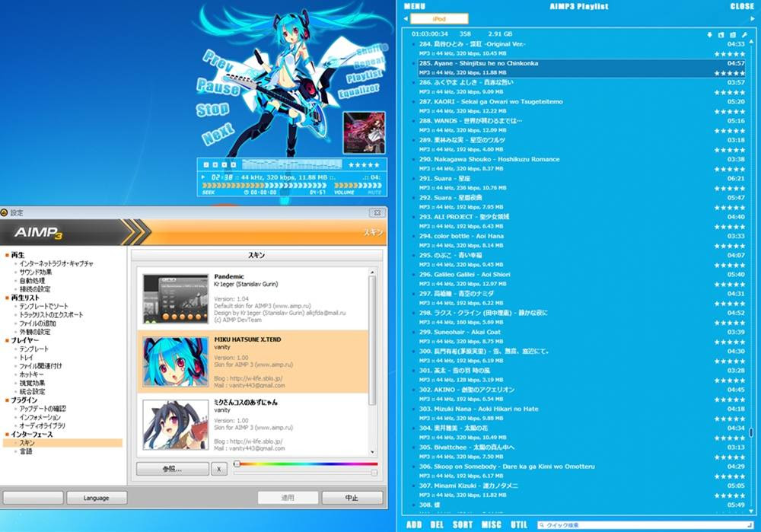Click the icon left of the wrench in the playlist
This screenshot has height=532, width=761.
pyautogui.click(x=732, y=35)
